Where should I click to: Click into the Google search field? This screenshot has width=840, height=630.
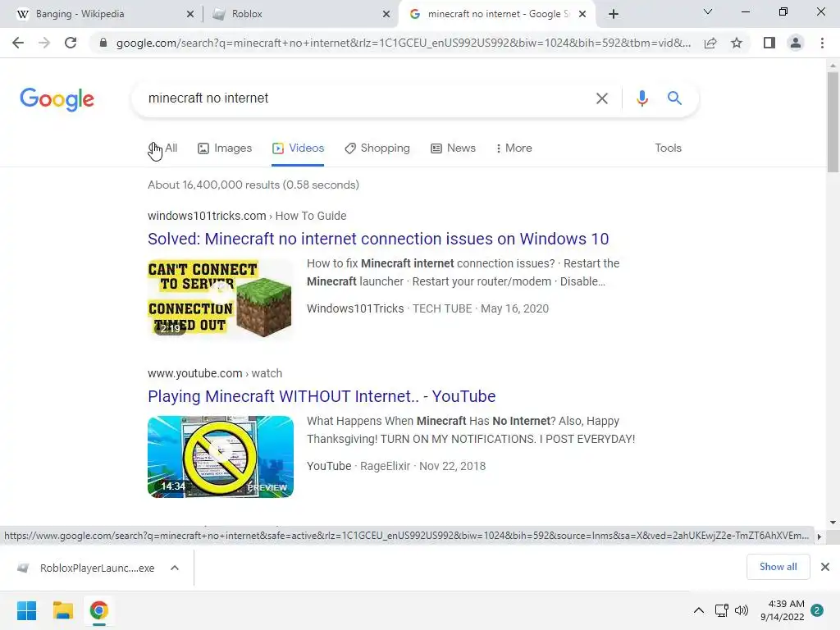tap(364, 98)
